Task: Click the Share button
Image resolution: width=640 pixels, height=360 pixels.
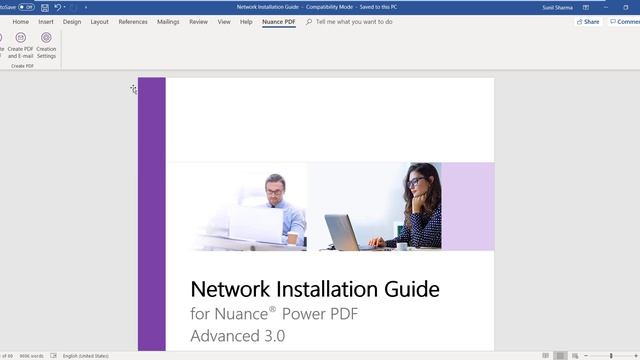Action: pos(588,22)
